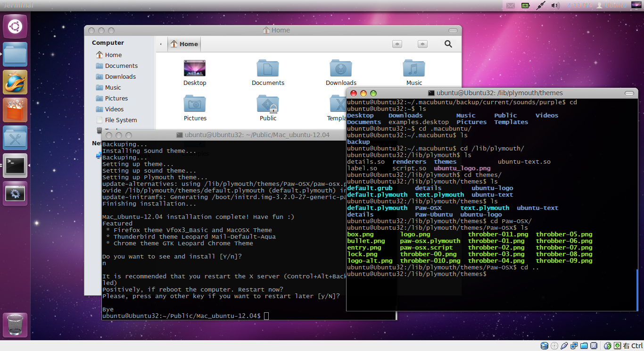Click 'Finishing installation...' text in left terminal
Screen dimensions: 644x351
click(x=149, y=204)
